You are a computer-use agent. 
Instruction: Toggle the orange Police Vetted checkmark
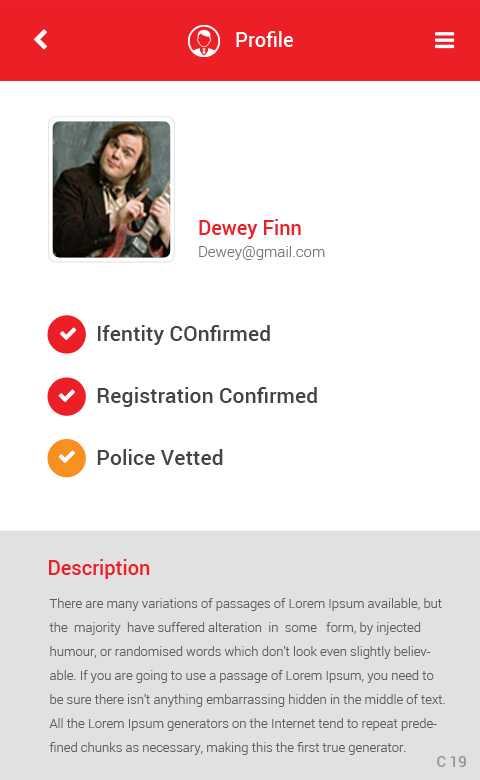pyautogui.click(x=67, y=458)
